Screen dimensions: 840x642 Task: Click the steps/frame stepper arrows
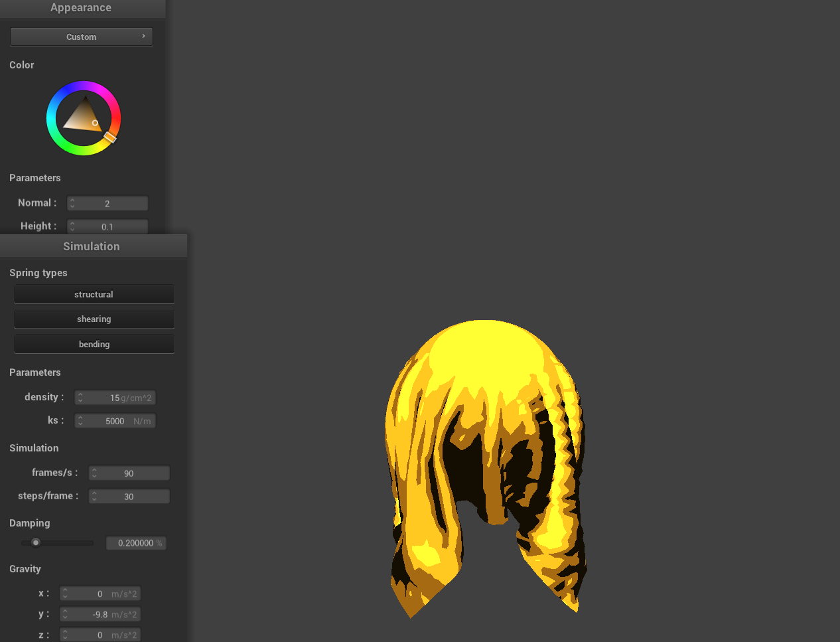click(94, 497)
